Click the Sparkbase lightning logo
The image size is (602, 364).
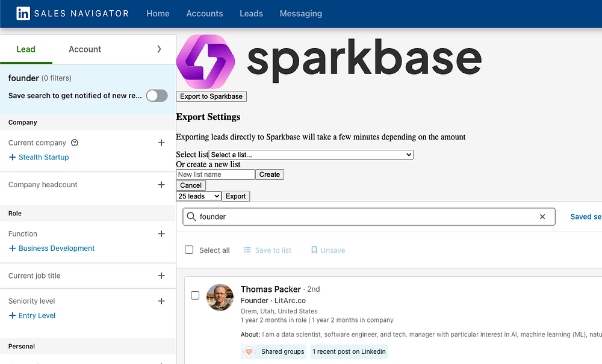click(206, 61)
